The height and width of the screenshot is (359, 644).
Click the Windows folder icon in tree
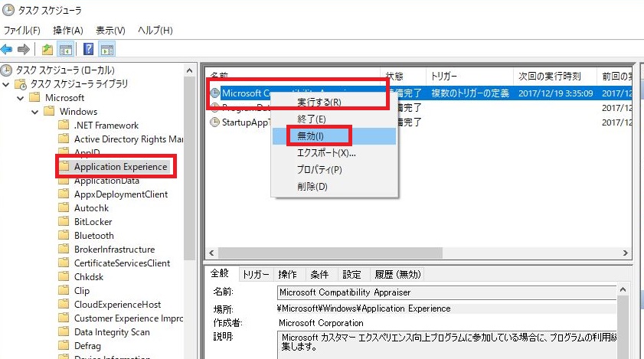(x=49, y=111)
